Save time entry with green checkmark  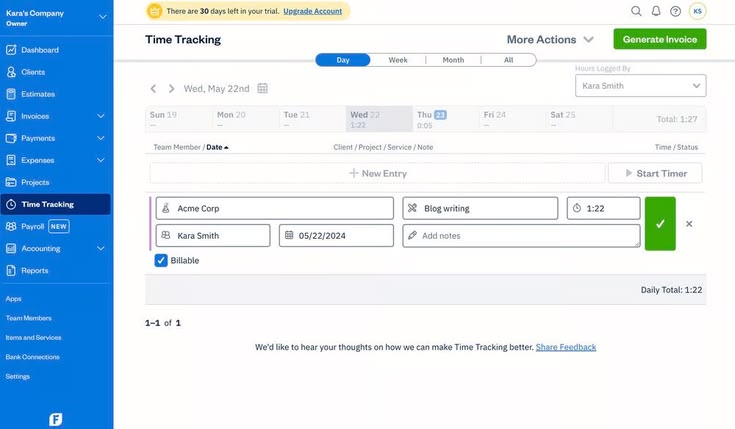(660, 224)
